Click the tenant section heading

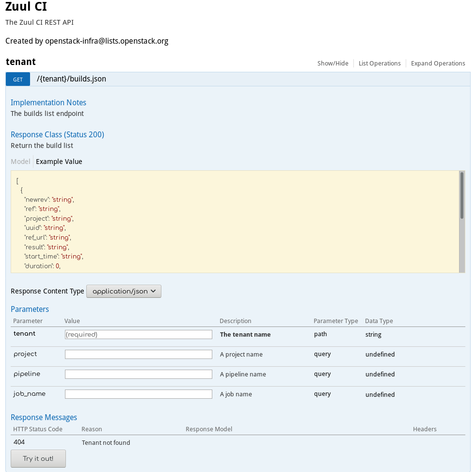(x=21, y=62)
